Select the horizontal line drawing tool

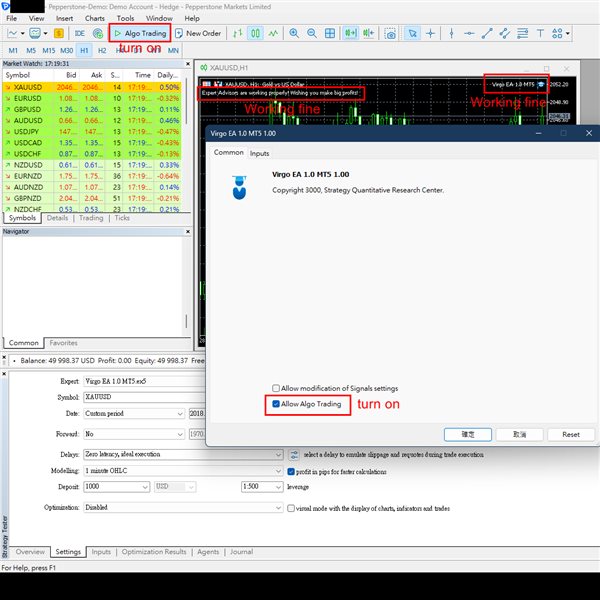[x=469, y=34]
